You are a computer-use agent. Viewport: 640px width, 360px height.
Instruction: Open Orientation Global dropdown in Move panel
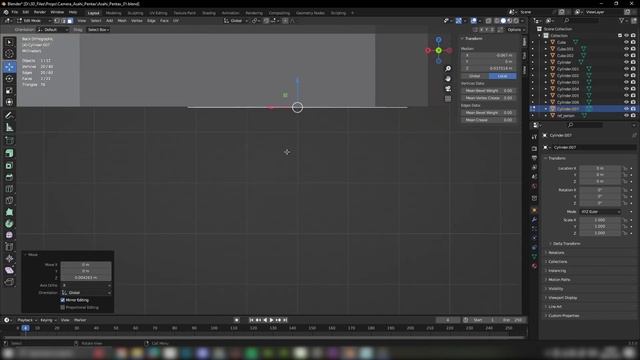86,293
